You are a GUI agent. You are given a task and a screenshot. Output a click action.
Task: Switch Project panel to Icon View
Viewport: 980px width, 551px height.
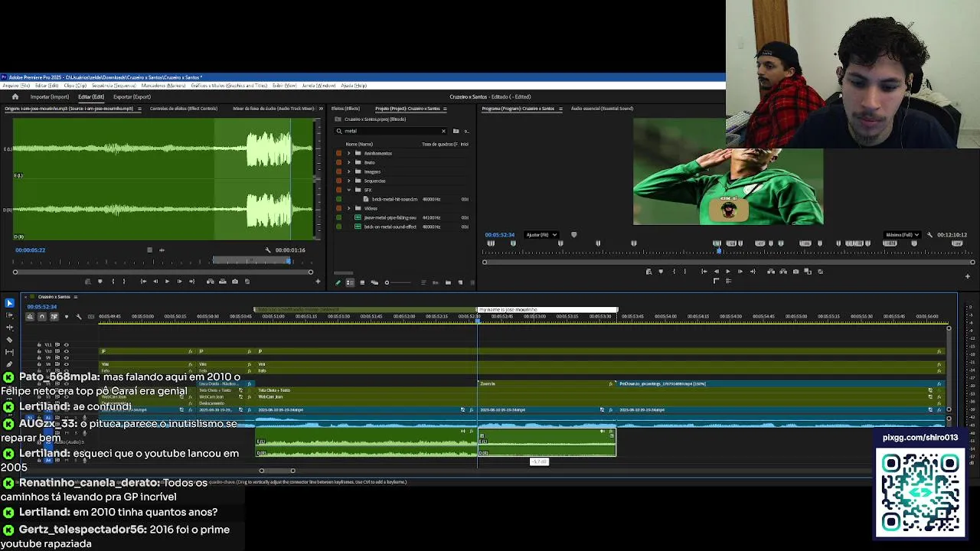point(362,282)
